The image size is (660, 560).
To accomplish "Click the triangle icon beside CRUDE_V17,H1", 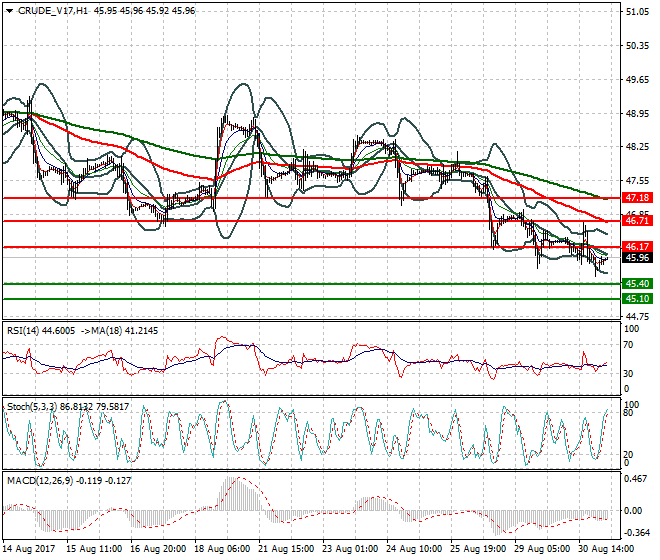I will [x=6, y=11].
